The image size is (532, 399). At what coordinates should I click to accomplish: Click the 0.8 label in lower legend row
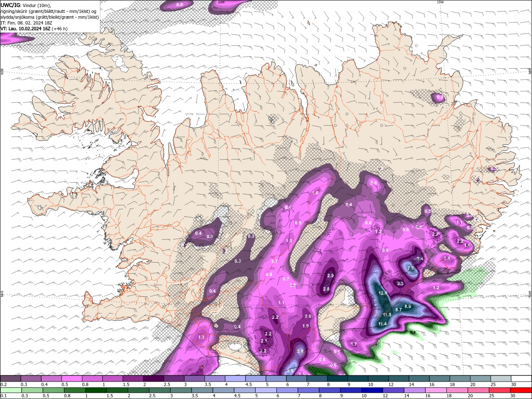click(67, 396)
